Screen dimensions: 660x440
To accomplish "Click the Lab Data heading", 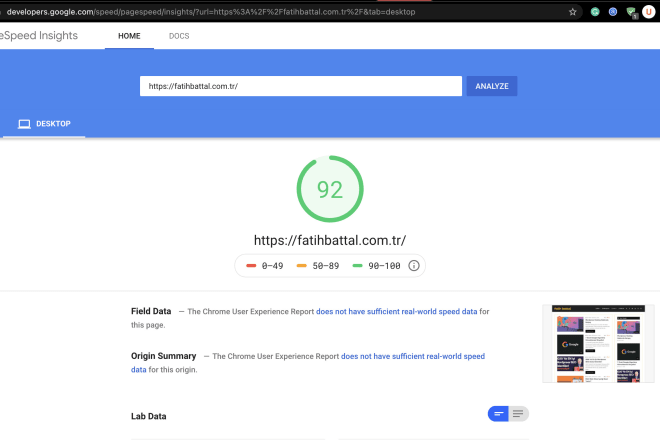I will [x=149, y=416].
